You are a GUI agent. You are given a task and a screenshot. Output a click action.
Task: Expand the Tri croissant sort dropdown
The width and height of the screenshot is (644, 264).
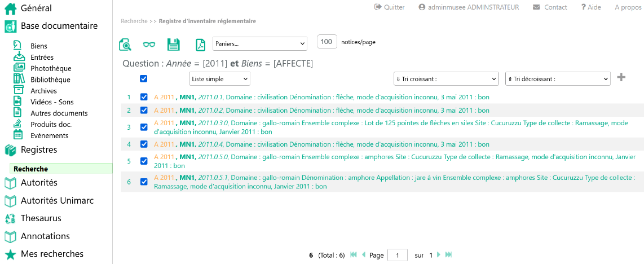445,79
